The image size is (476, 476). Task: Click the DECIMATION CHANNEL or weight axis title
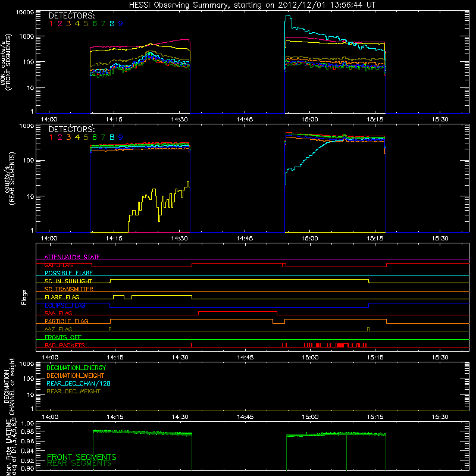[x=9, y=386]
